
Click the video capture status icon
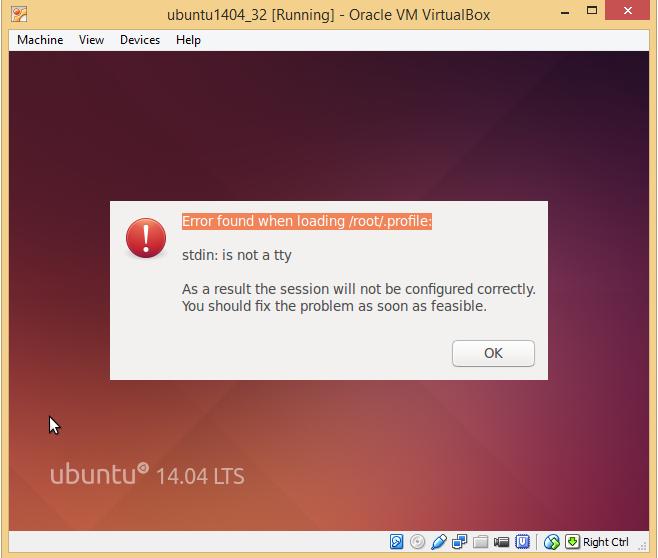(x=501, y=542)
